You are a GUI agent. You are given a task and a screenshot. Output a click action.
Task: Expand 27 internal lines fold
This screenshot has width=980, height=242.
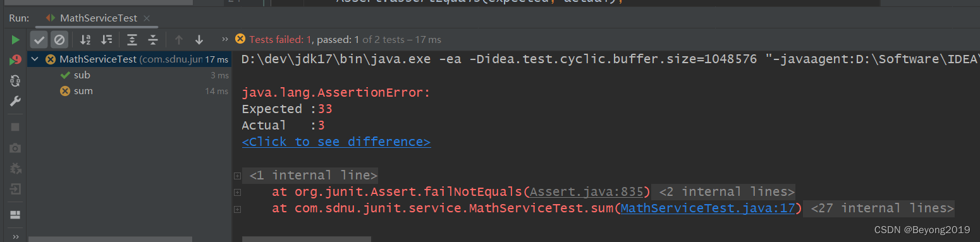[881, 209]
